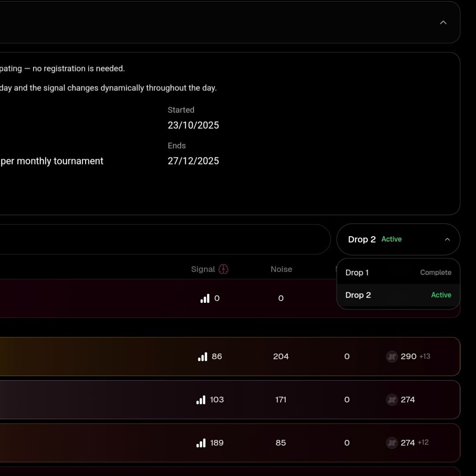476x476 pixels.
Task: Click the signal bars icon showing 0
Action: coord(205,298)
